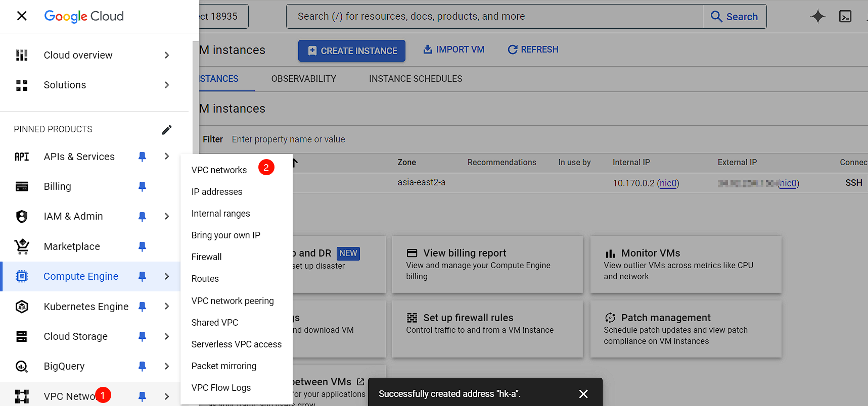
Task: Unpin Kubernetes Engine
Action: point(142,307)
